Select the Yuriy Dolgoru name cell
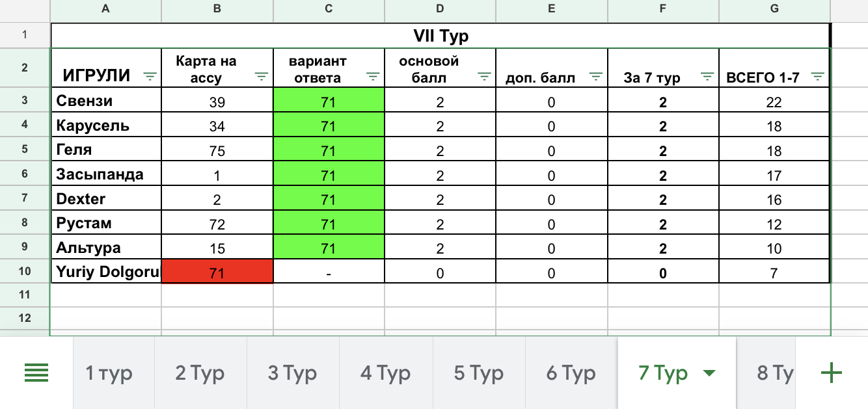The image size is (868, 409). coord(107,272)
